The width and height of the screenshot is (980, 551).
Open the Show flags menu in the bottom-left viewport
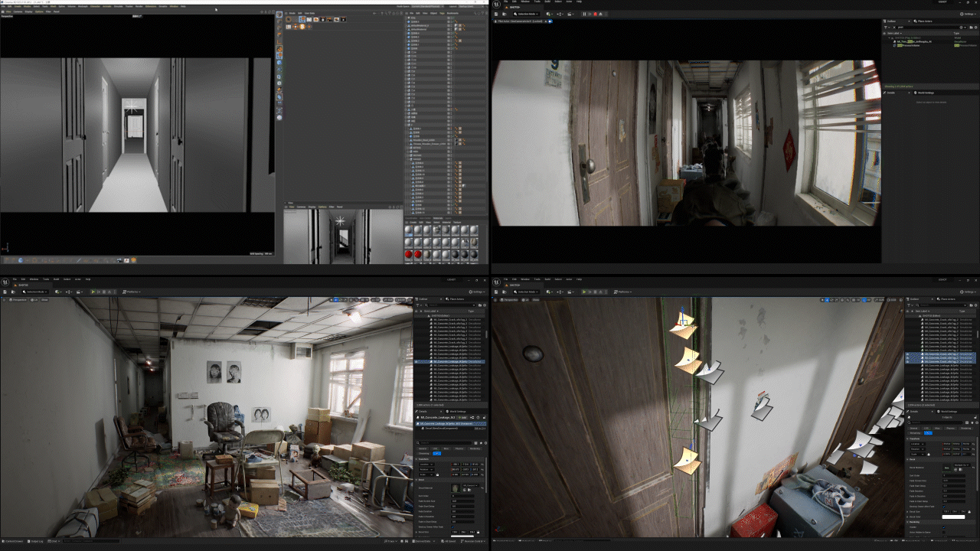click(x=44, y=300)
